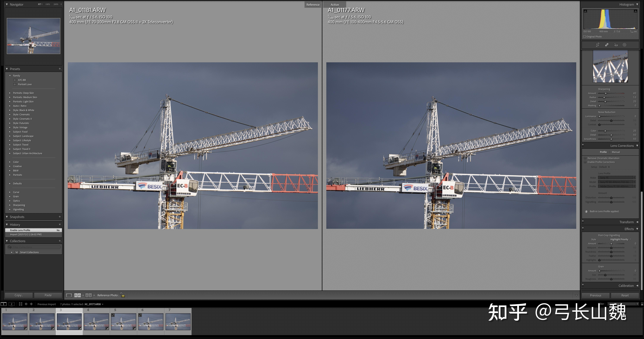The image size is (644, 339).
Task: Go forward with the right arrow
Action: [x=31, y=304]
